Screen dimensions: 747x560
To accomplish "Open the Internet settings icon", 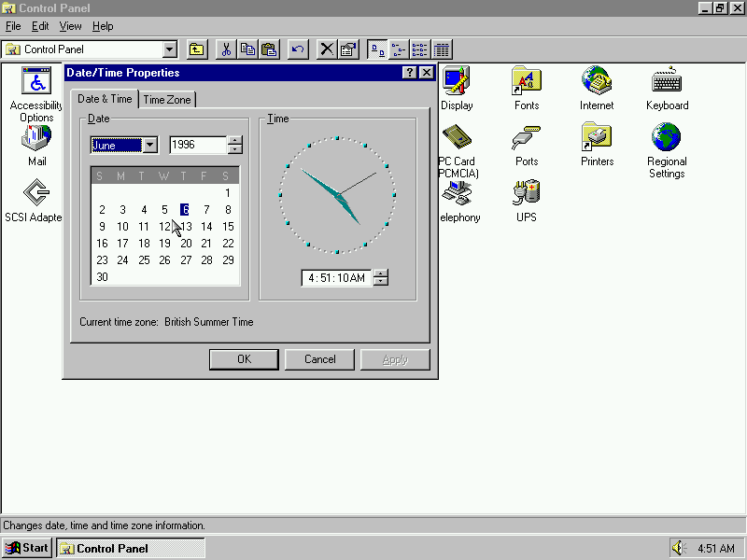I will 597,82.
